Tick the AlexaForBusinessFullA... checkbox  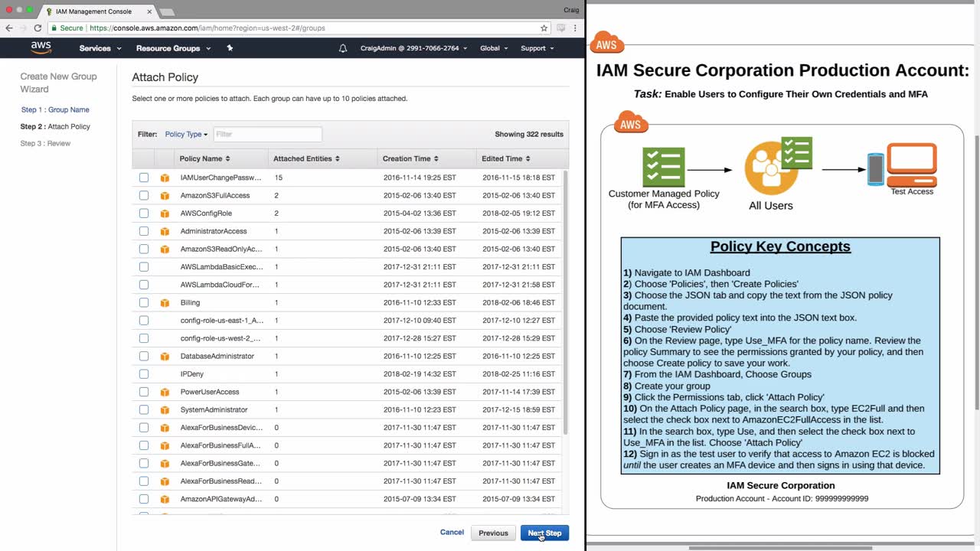144,445
